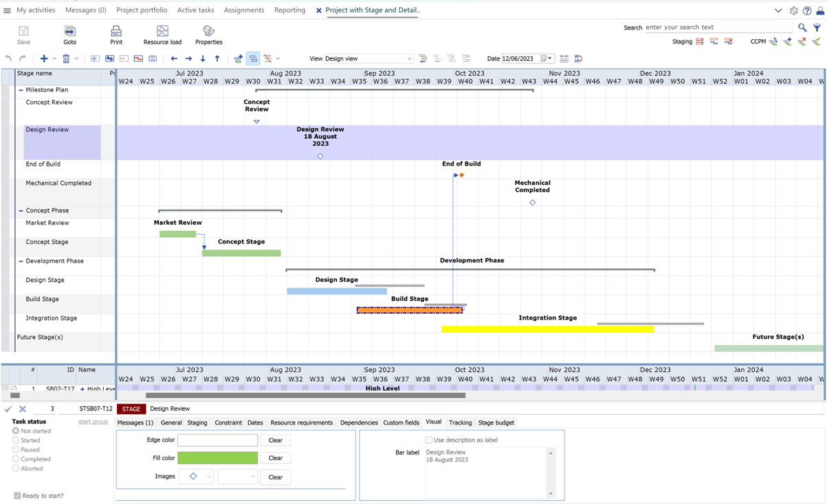Click the search magnifier icon
827x504 pixels.
pos(802,28)
